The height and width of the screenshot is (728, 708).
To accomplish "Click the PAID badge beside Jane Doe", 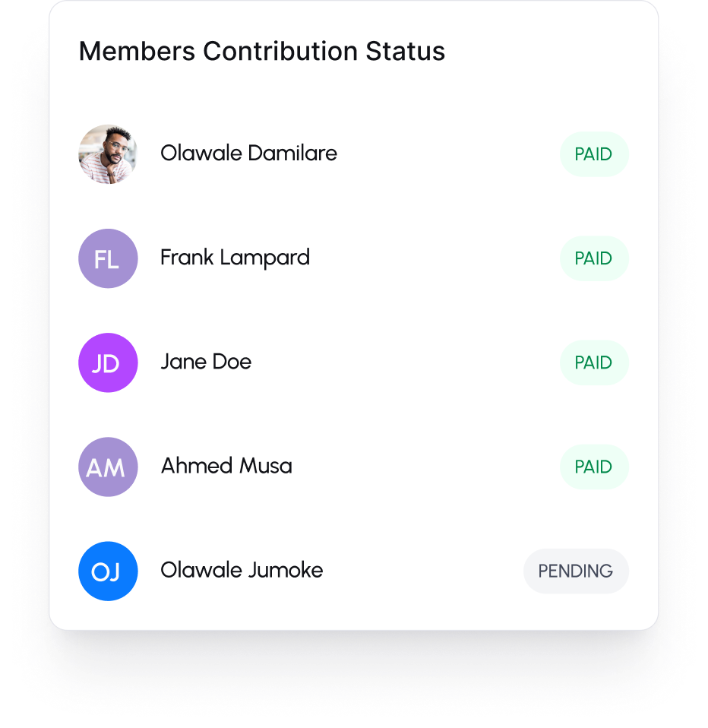I will [593, 362].
